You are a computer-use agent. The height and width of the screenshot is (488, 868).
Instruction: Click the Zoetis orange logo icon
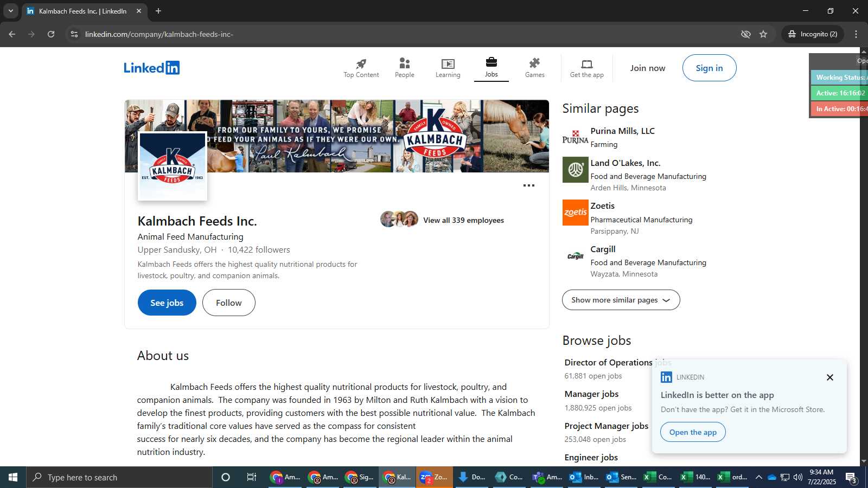pos(575,213)
